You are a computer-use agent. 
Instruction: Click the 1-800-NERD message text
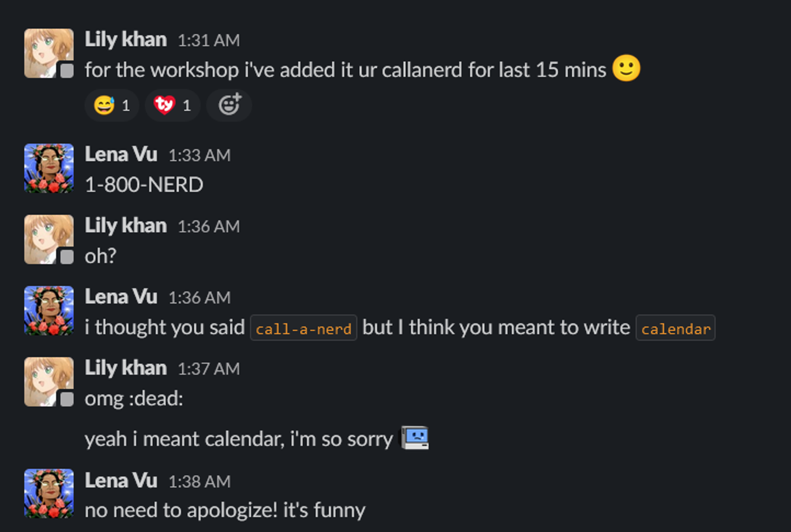coord(143,184)
